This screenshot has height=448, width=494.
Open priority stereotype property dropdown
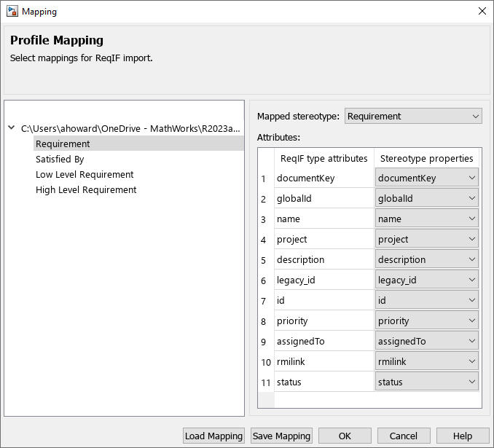(x=426, y=321)
